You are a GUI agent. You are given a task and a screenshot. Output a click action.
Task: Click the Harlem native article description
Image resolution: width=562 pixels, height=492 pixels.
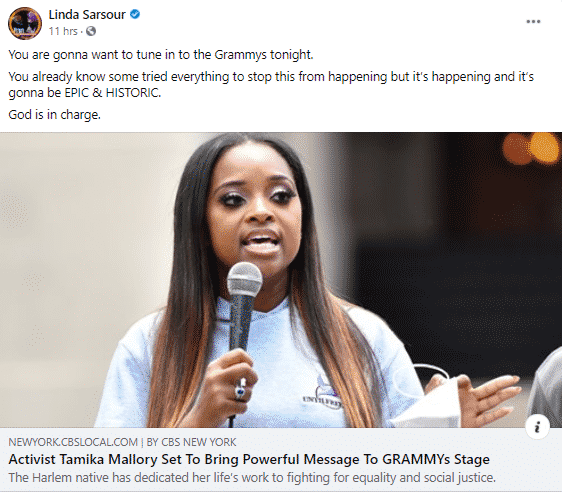[252, 478]
